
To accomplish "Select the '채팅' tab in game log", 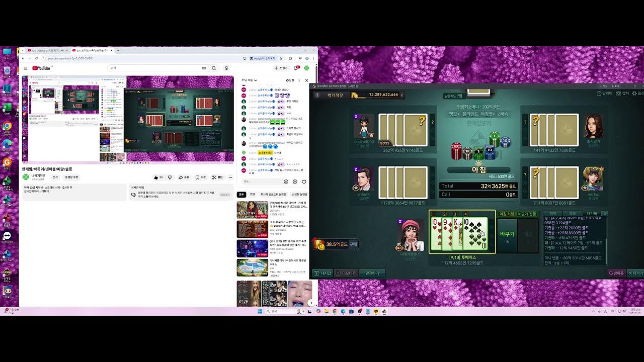I will (553, 213).
